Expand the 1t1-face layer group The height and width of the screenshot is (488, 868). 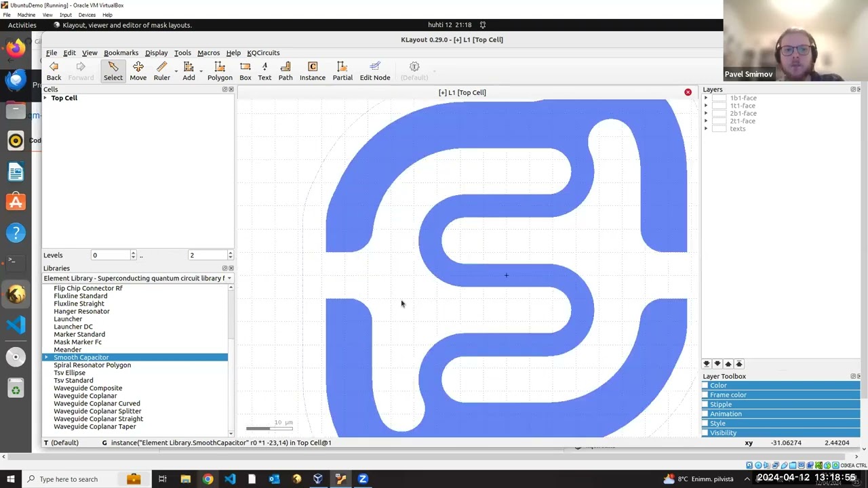(x=706, y=106)
